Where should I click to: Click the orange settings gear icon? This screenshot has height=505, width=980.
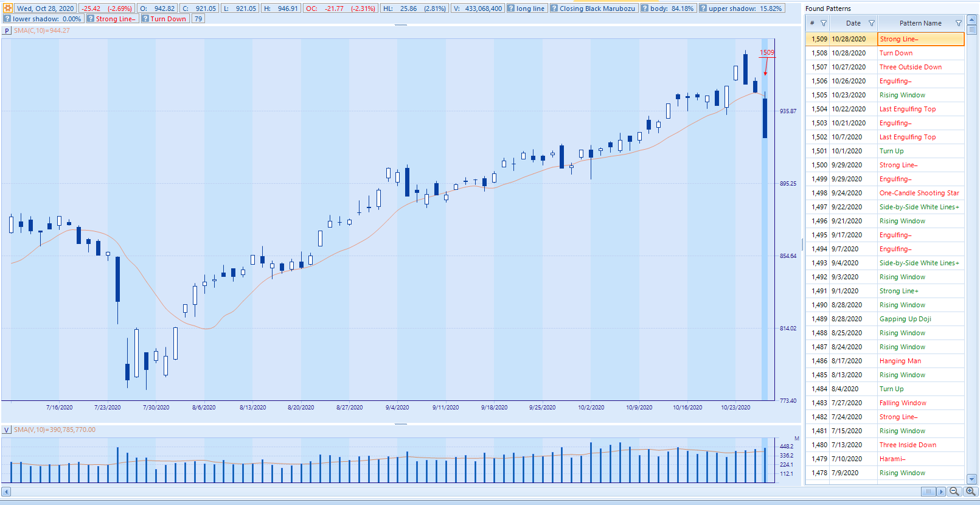click(x=7, y=9)
